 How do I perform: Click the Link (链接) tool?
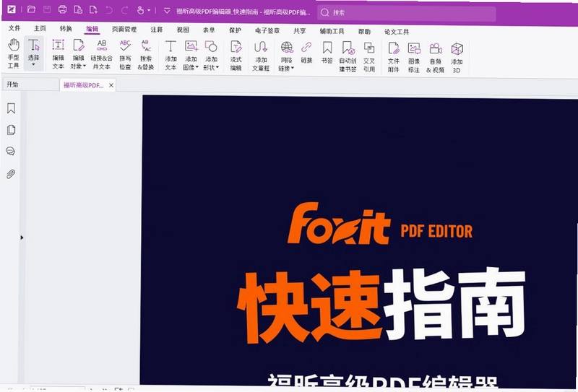coord(306,52)
